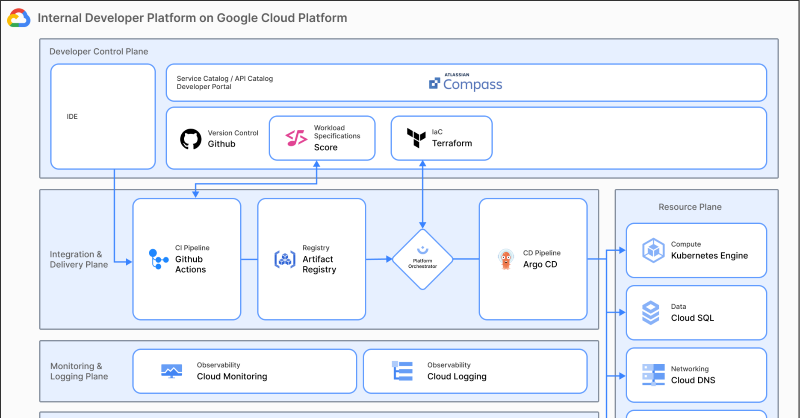
Task: Click the Developer Control Plane label
Action: point(98,52)
